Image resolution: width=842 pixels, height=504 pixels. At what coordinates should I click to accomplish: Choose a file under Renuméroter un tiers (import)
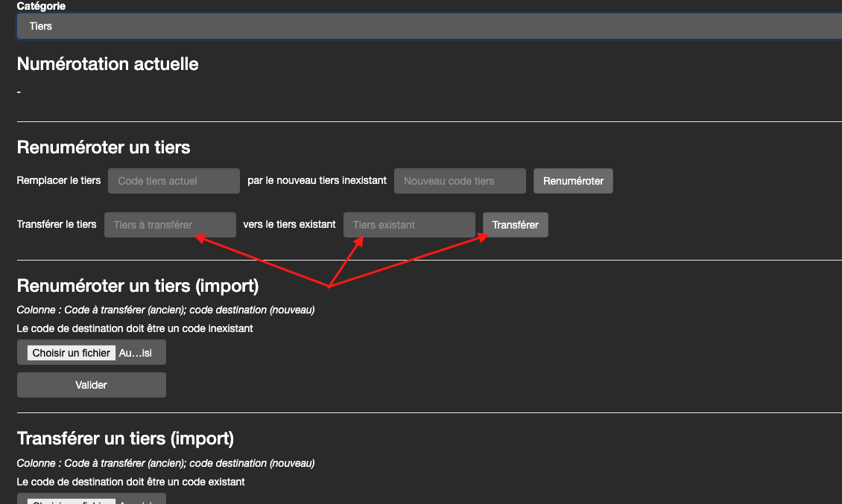pyautogui.click(x=72, y=353)
